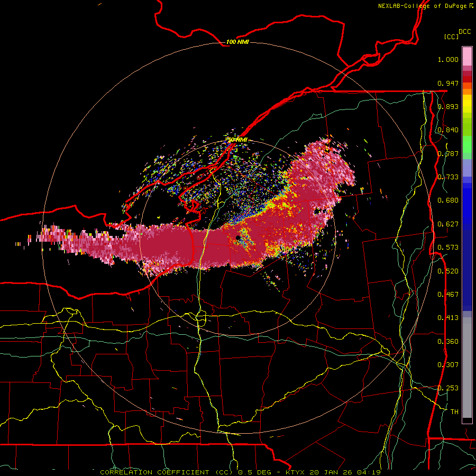Click the 04:19 timestamp in caption
This screenshot has height=476, width=476.
(368, 472)
